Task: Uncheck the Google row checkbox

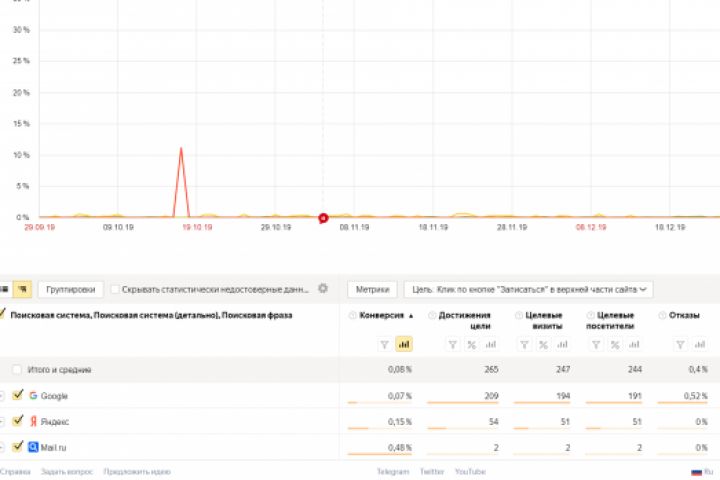Action: click(x=17, y=396)
